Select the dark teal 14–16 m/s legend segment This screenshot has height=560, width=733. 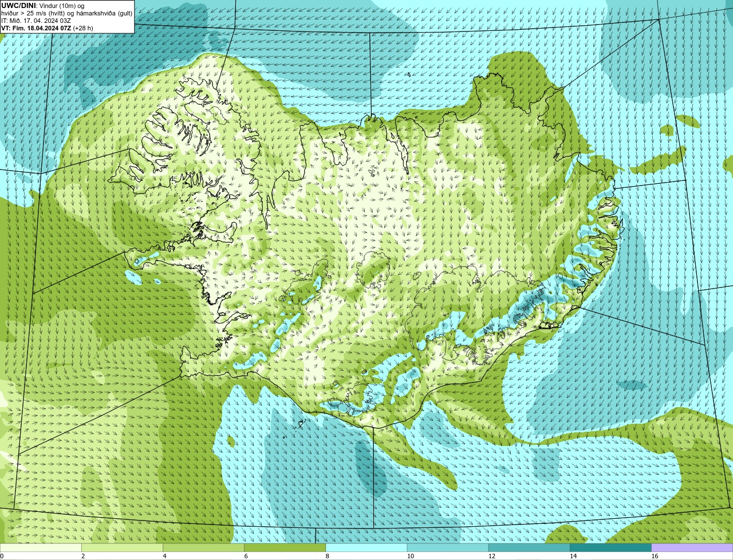pyautogui.click(x=610, y=547)
